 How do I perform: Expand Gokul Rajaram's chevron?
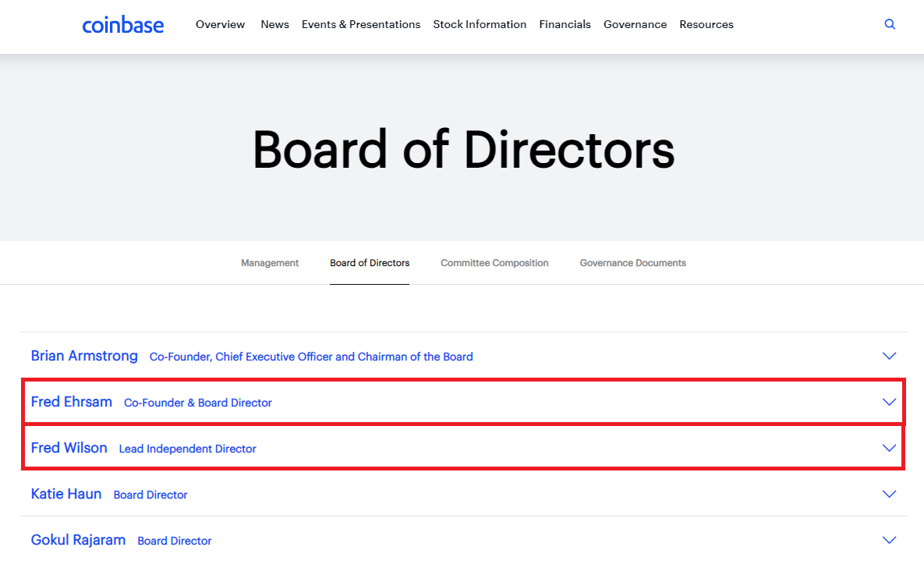point(889,540)
